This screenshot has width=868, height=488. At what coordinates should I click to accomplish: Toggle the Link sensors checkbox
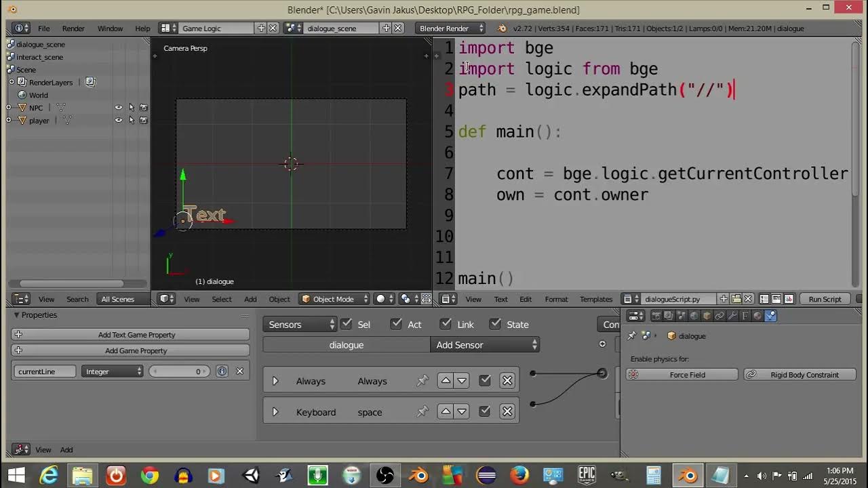446,324
